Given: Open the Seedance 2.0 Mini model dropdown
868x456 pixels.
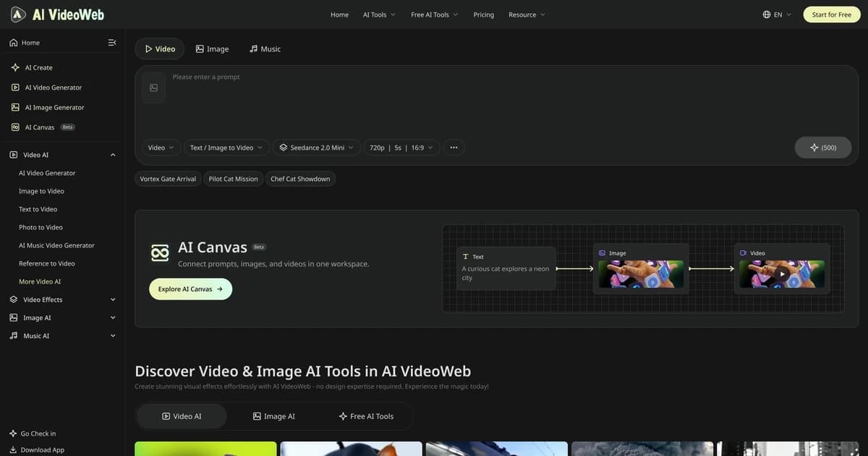Looking at the screenshot, I should (317, 148).
